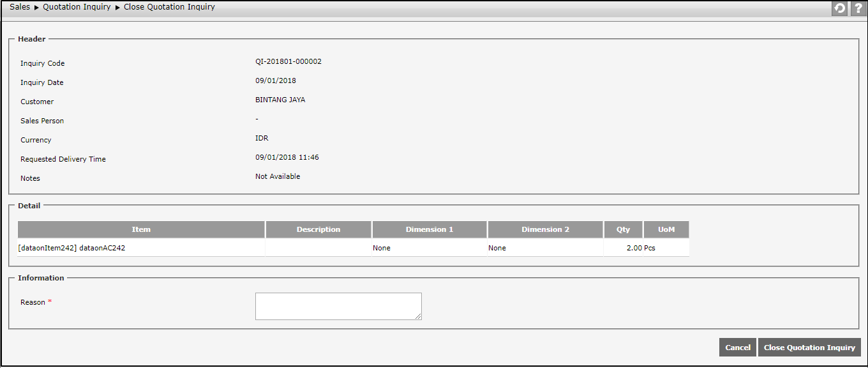868x368 pixels.
Task: Open Sales in the breadcrumb
Action: 20,7
